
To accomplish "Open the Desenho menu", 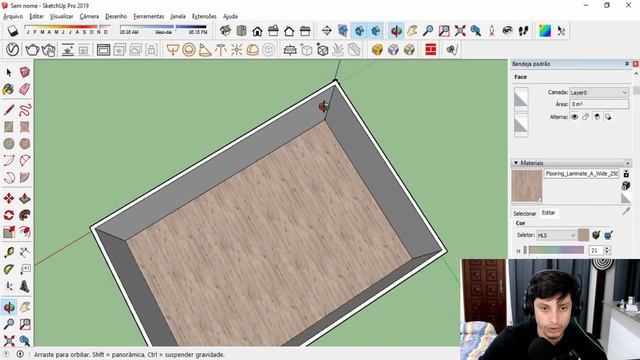I will [x=116, y=16].
